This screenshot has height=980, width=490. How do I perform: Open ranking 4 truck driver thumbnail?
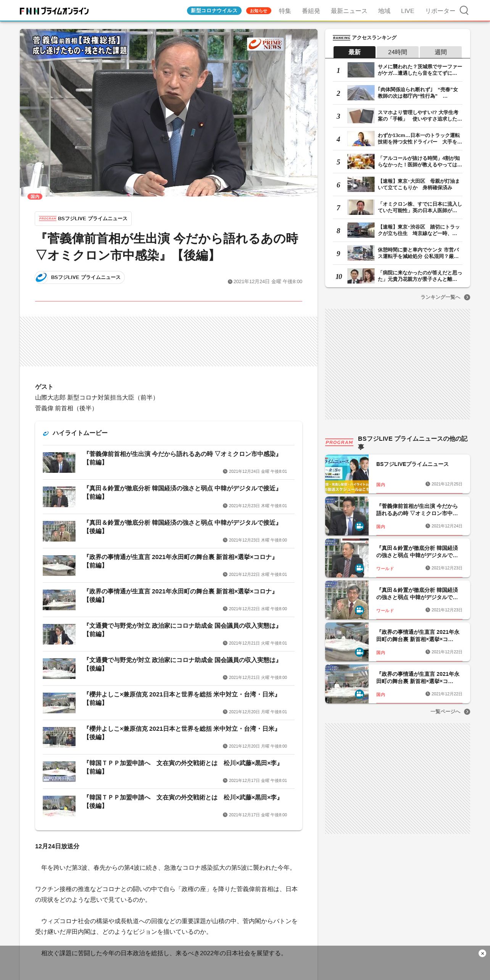click(x=361, y=139)
